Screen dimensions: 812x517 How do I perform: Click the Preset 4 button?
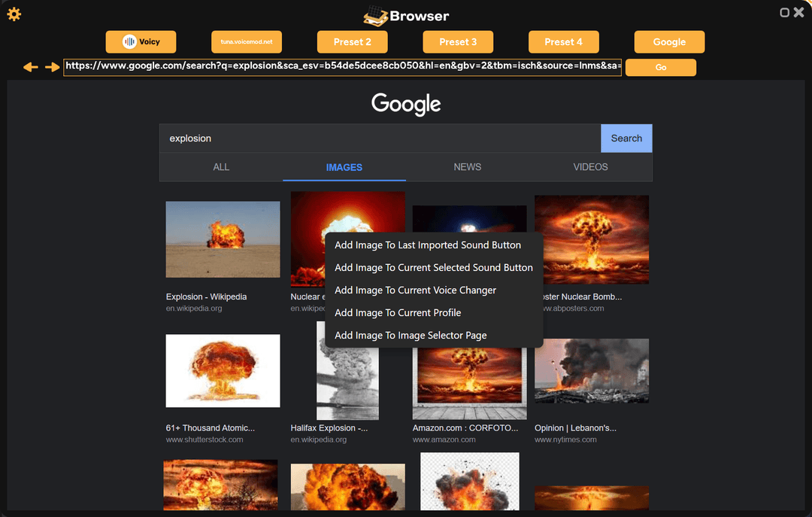point(564,42)
